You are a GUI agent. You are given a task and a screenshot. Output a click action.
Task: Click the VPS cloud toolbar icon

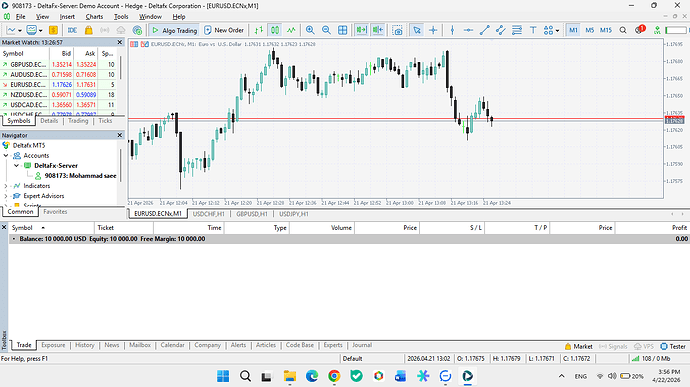point(121,30)
